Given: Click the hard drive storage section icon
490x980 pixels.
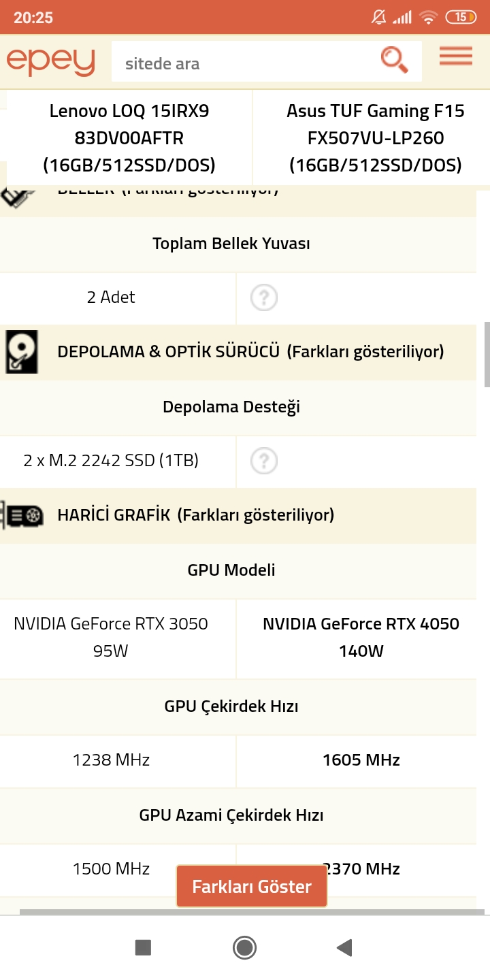Looking at the screenshot, I should (22, 351).
